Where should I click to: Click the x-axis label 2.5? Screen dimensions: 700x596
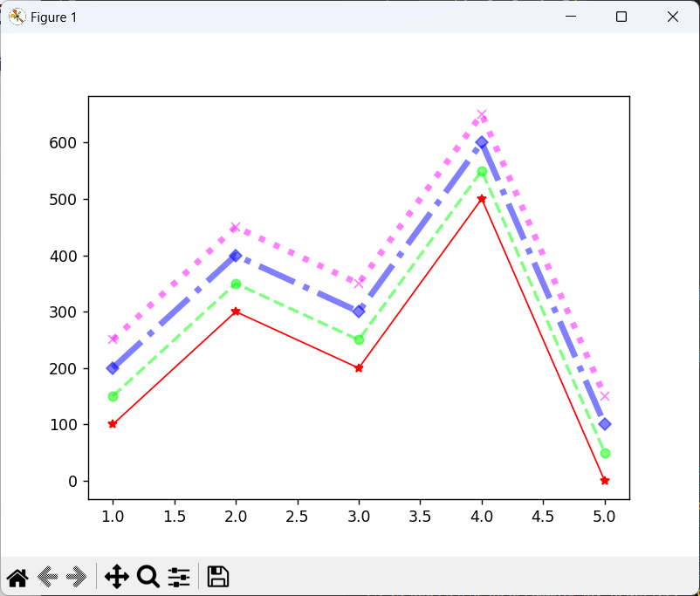tap(298, 517)
